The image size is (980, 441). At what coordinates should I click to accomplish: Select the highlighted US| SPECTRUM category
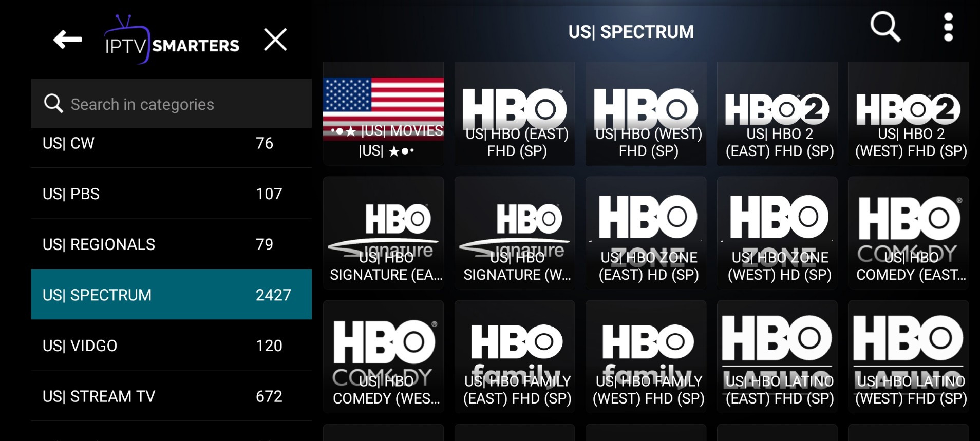[x=172, y=295]
